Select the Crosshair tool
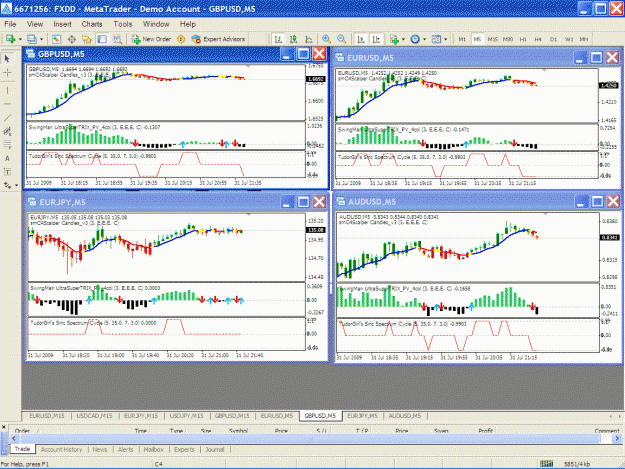Viewport: 625px width, 469px height. coord(7,73)
